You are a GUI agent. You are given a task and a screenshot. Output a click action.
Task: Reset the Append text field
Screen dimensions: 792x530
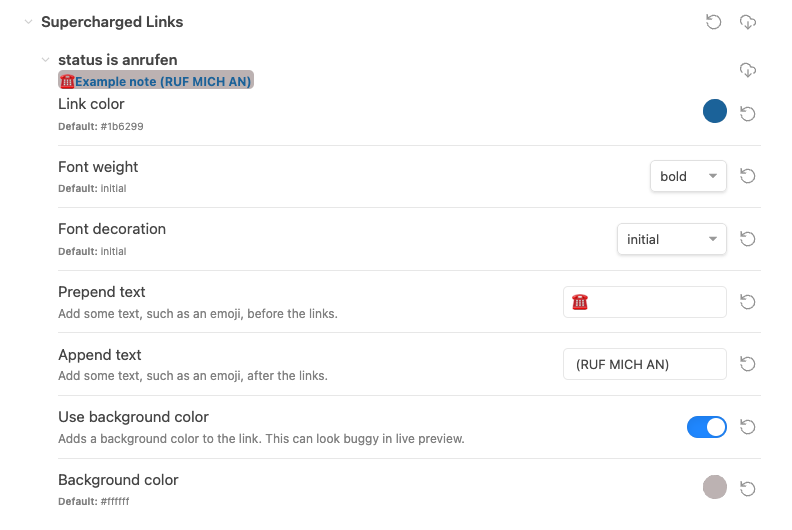[x=747, y=364]
